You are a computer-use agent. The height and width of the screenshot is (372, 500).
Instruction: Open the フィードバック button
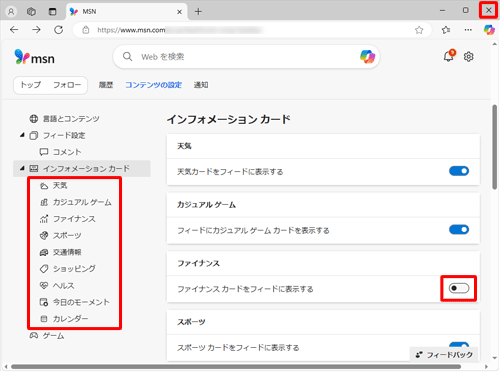(x=444, y=355)
